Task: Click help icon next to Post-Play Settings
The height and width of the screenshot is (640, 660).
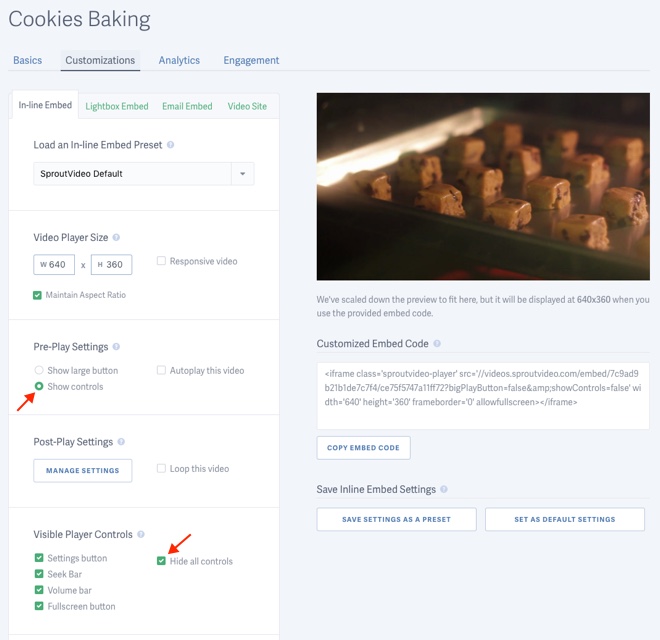Action: tap(122, 442)
